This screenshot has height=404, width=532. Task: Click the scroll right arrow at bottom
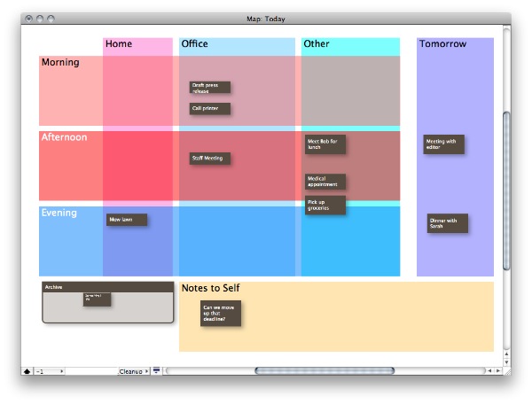497,371
